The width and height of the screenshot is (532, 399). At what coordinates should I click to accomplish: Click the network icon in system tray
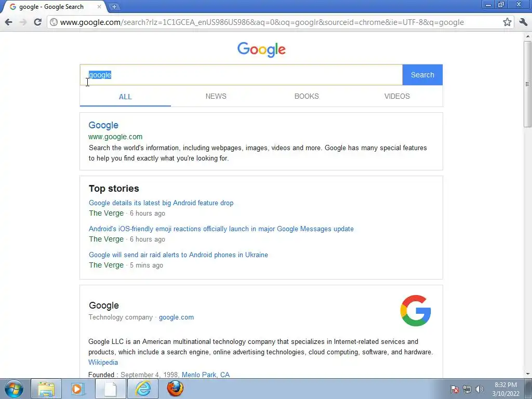(467, 389)
